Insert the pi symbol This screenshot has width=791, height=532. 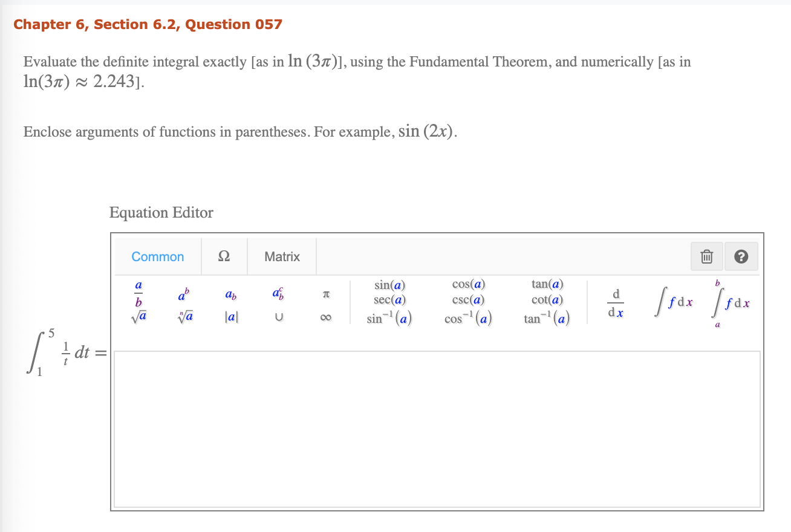[x=325, y=293]
